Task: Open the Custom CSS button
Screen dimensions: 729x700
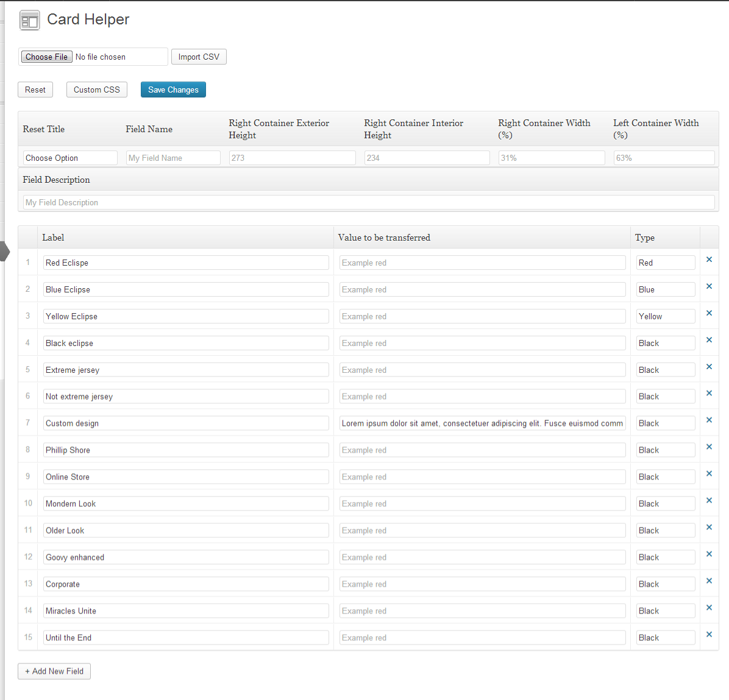Action: coord(97,90)
